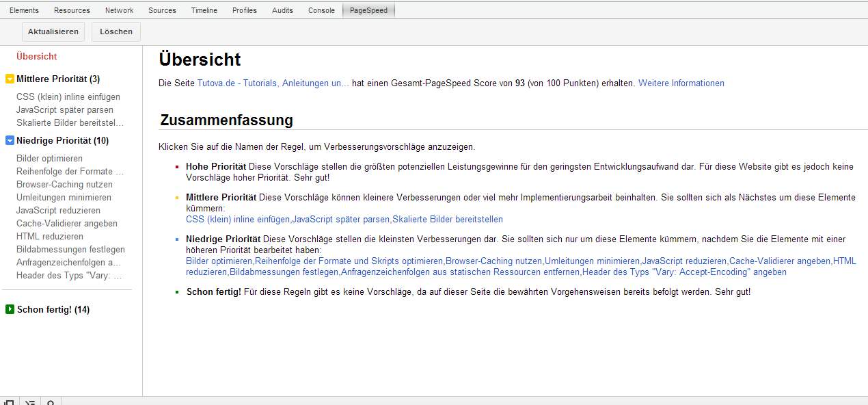The width and height of the screenshot is (868, 405).
Task: Open sidebar rule Cache-Validierer angeben
Action: (67, 223)
